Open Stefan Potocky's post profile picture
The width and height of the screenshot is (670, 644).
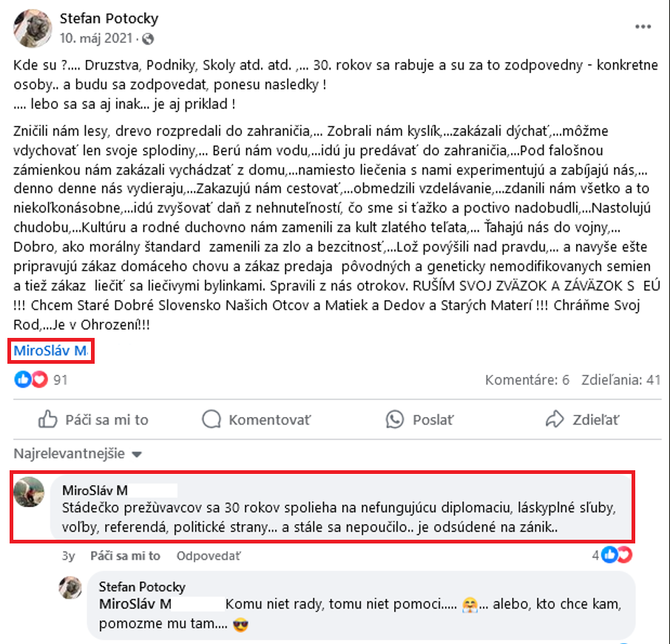pyautogui.click(x=33, y=28)
